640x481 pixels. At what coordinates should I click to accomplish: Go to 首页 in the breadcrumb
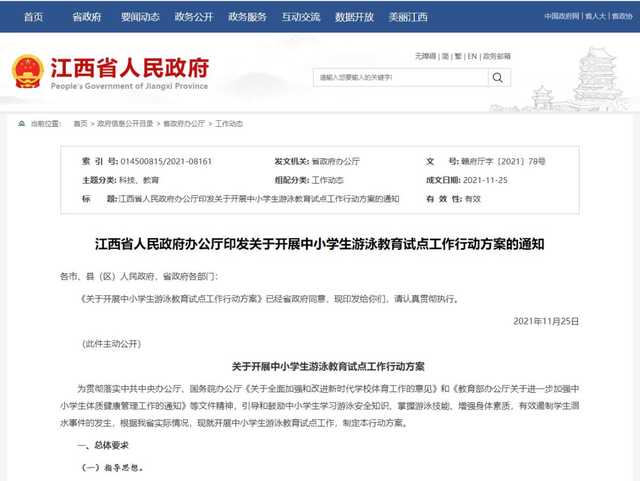tap(80, 124)
